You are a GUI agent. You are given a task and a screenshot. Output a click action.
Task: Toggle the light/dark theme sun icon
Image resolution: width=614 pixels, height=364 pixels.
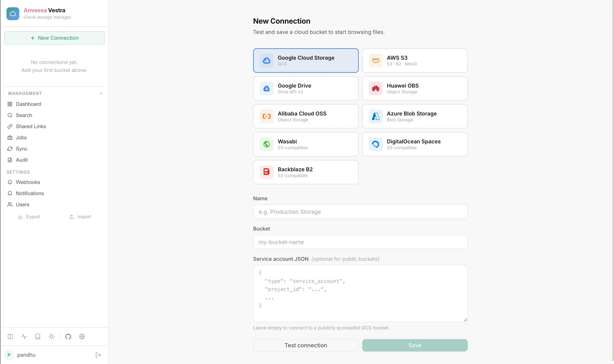coord(52,337)
